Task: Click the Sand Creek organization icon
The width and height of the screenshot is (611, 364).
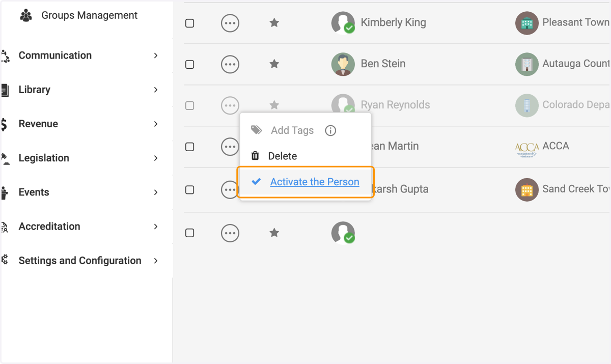Action: (x=527, y=189)
